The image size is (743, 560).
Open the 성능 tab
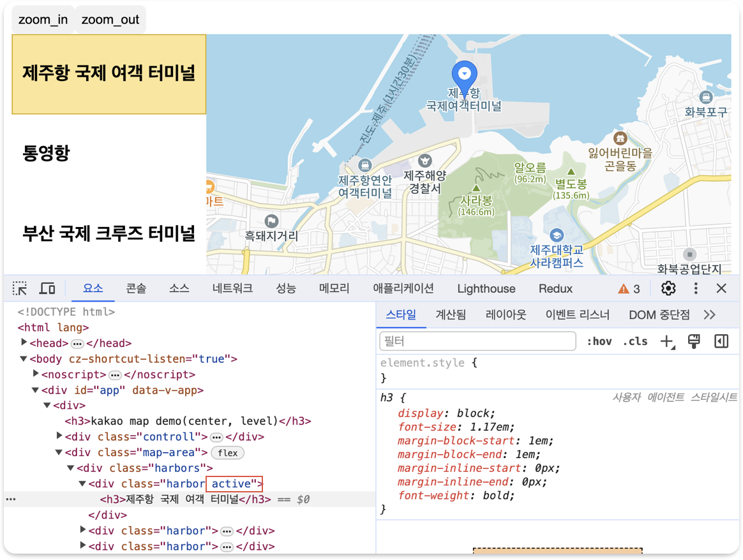pyautogui.click(x=286, y=288)
